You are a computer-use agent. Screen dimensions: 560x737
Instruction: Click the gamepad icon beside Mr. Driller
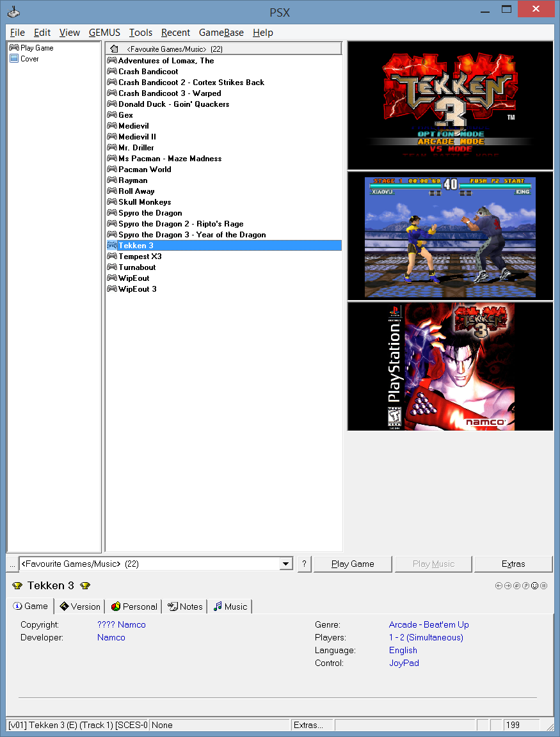pyautogui.click(x=112, y=148)
